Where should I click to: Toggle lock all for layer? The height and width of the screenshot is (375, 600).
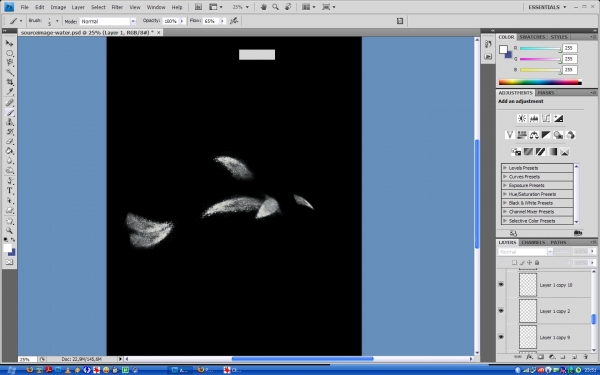[x=537, y=262]
